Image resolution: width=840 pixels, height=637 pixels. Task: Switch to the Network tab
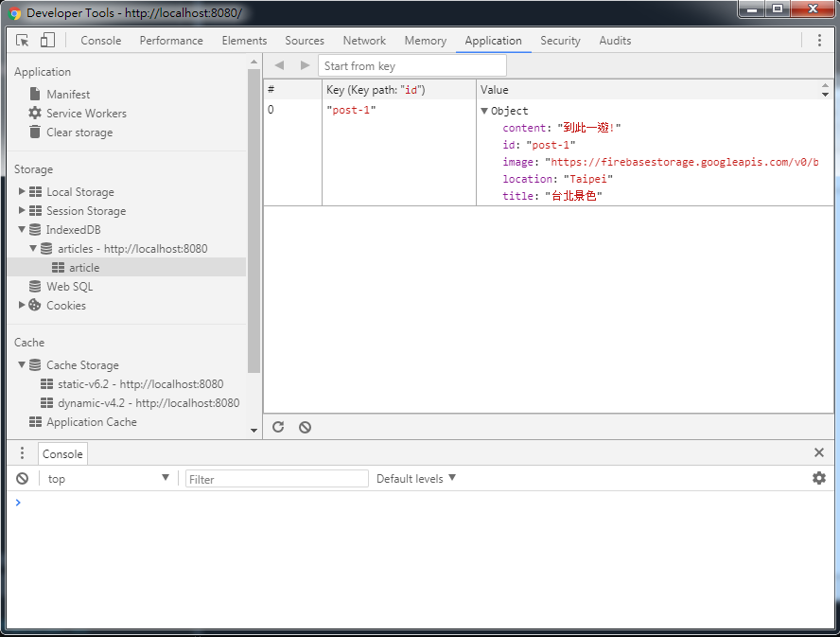pos(364,40)
